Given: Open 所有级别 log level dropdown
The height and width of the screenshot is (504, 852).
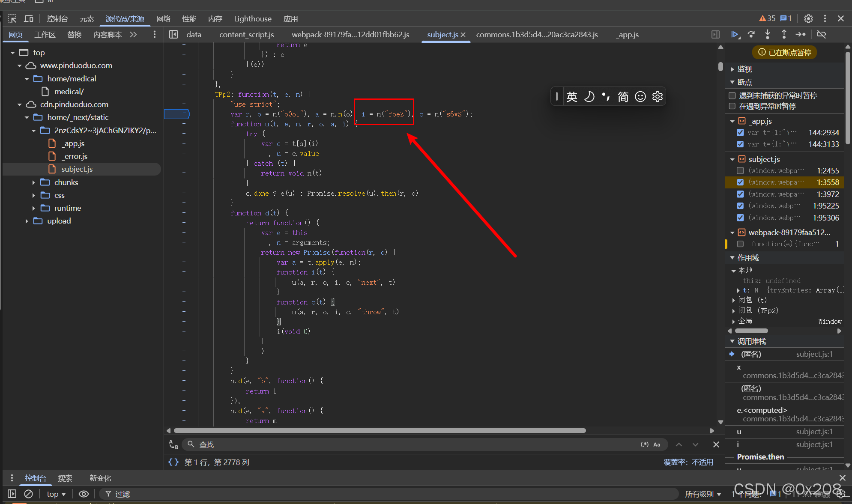Looking at the screenshot, I should 703,494.
